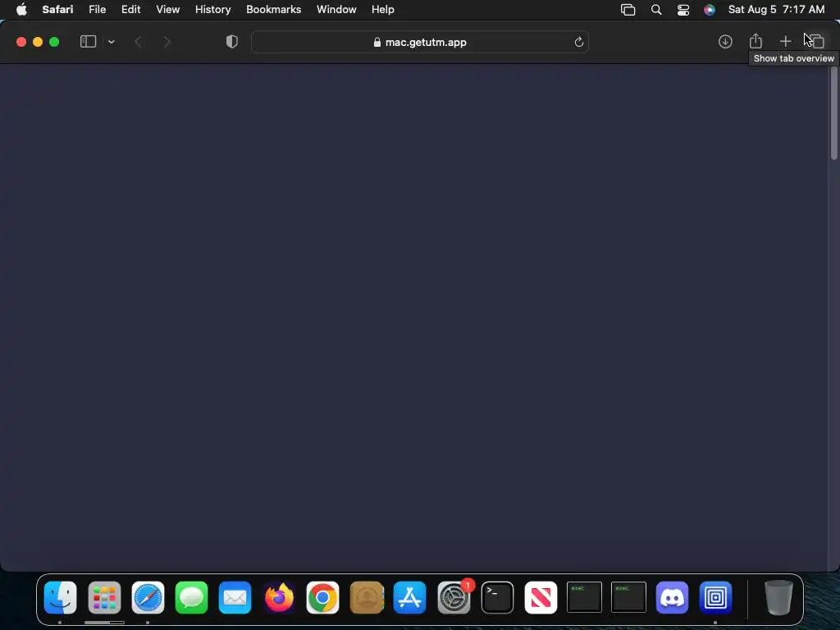
Task: Open the View menu
Action: [x=167, y=10]
